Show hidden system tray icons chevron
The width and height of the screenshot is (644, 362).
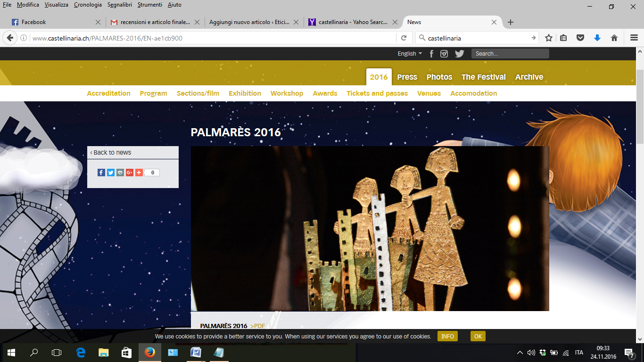[x=520, y=353]
